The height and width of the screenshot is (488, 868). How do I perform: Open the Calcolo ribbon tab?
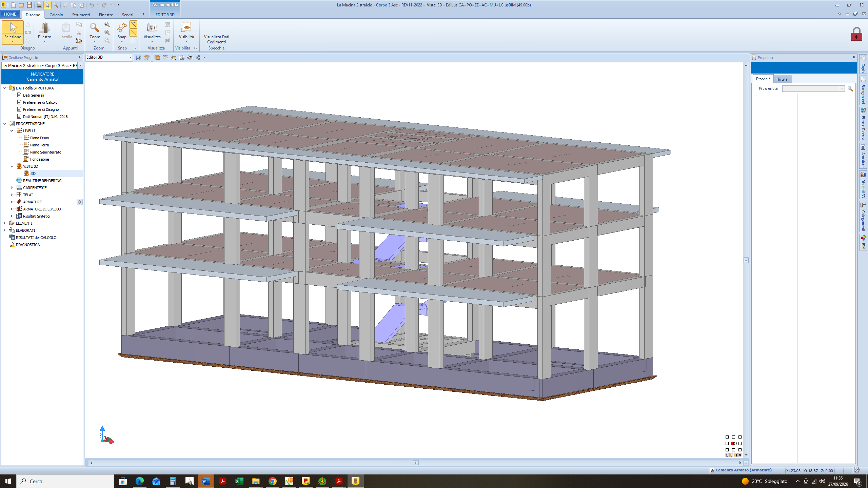(56, 15)
